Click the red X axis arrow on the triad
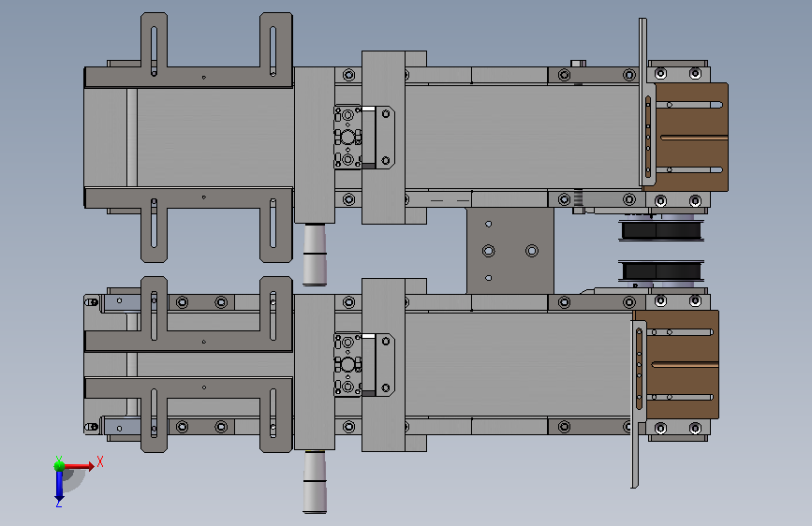Screen dimensions: 812x526 (x=79, y=466)
